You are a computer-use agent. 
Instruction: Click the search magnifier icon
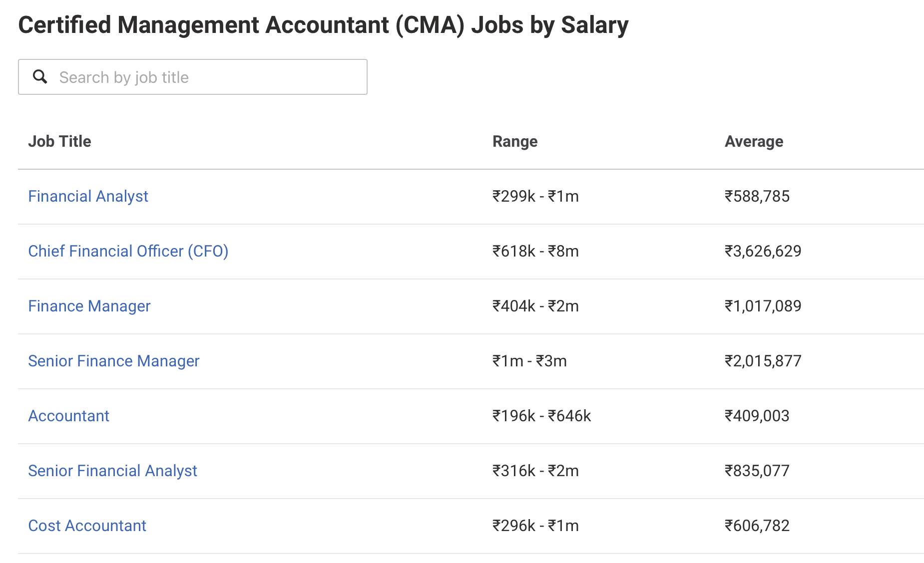tap(40, 76)
